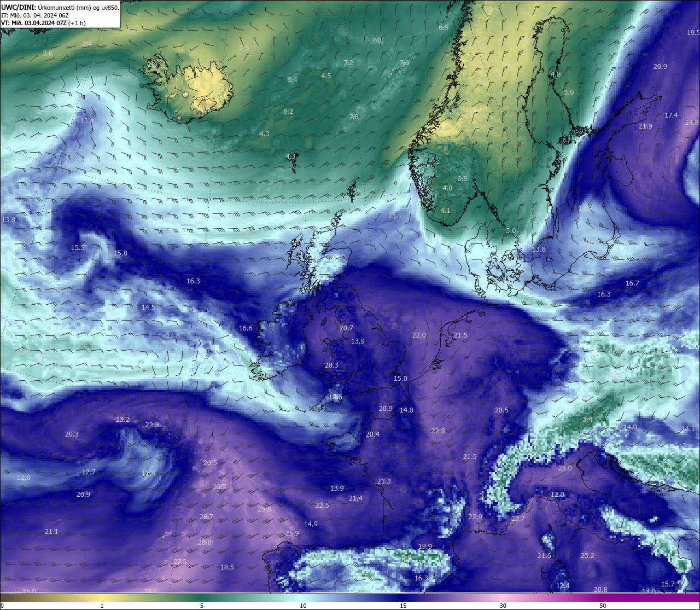Click the 16.7 value over Poland
This screenshot has height=610, width=700.
click(x=632, y=283)
